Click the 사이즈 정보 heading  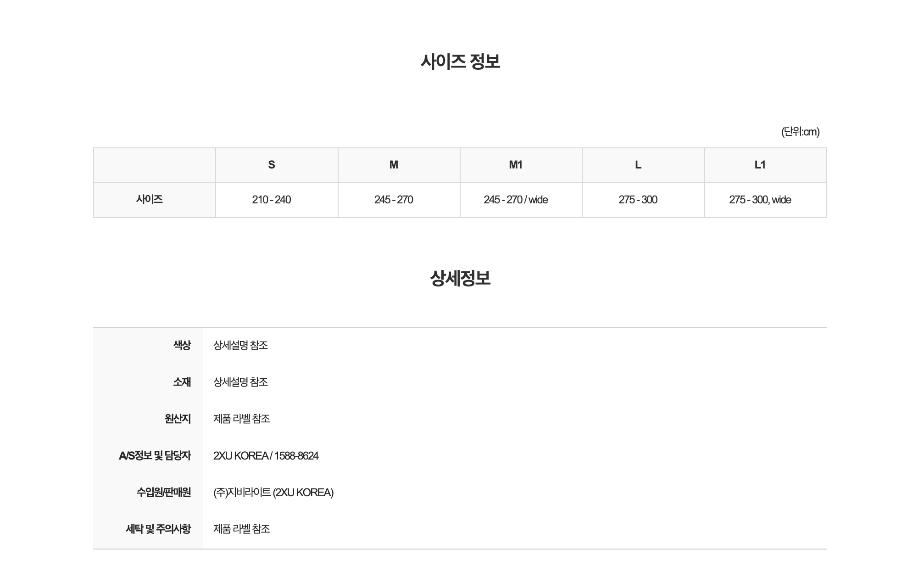point(460,62)
